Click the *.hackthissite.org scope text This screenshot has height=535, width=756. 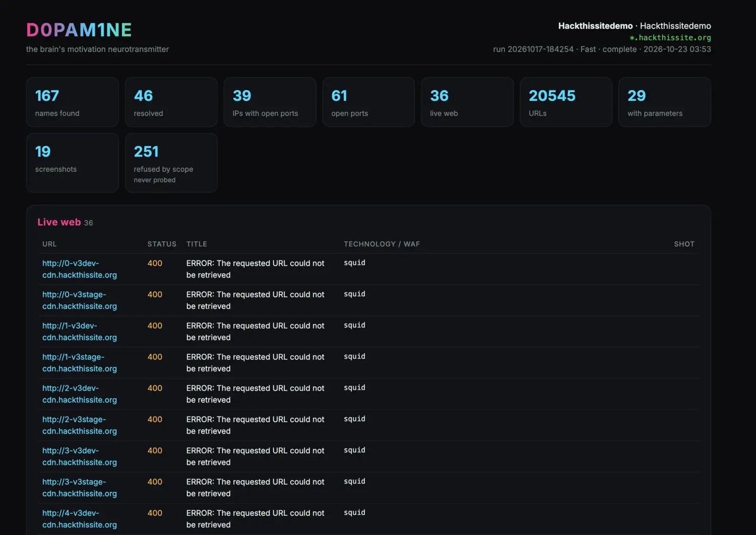click(670, 38)
